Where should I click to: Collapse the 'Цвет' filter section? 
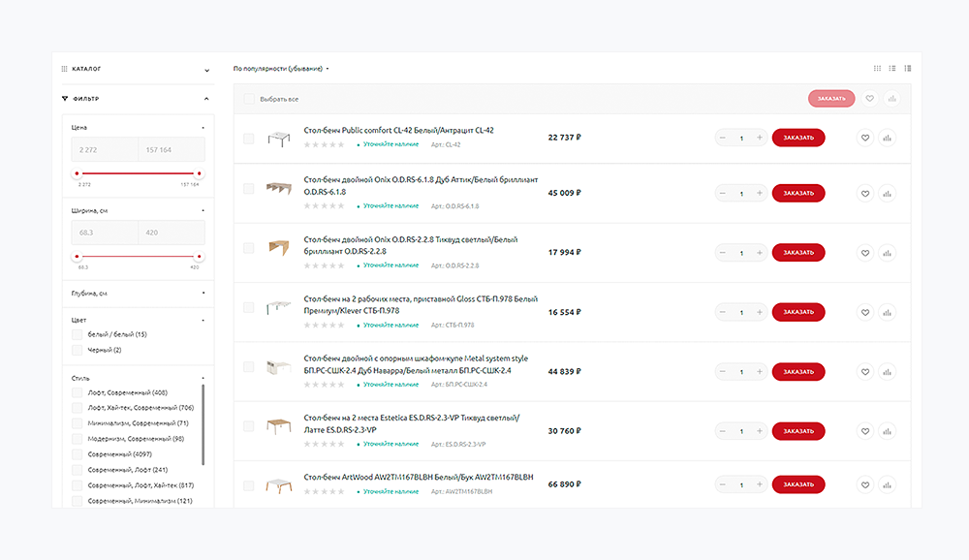203,319
